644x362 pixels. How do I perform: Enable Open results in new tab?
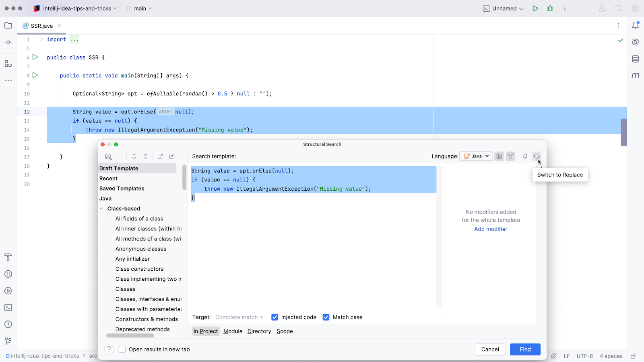tap(122, 350)
